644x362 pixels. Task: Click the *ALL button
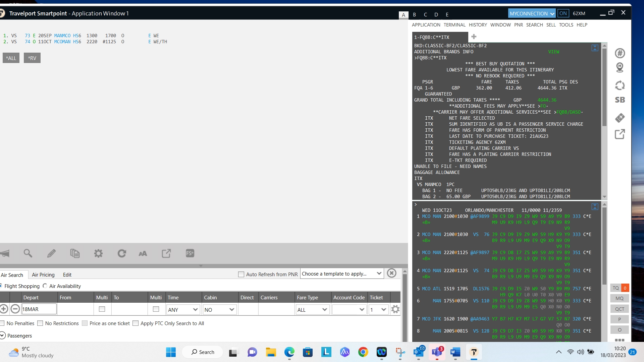11,58
